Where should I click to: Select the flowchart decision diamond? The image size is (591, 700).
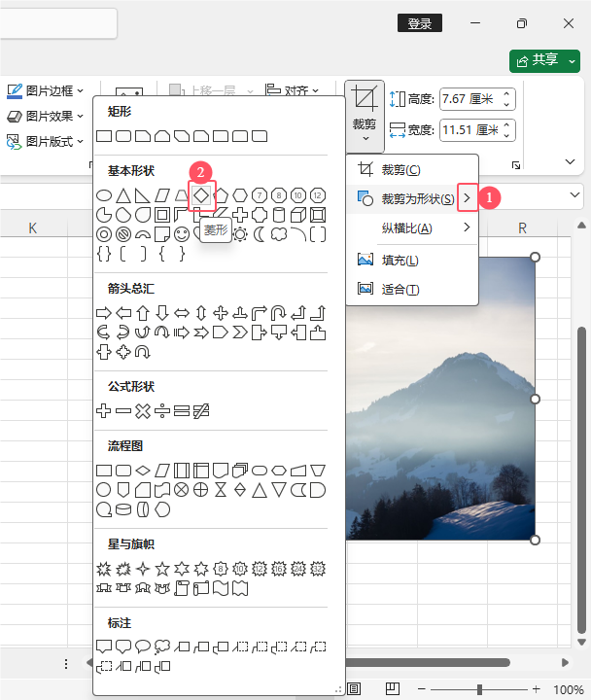tap(143, 471)
